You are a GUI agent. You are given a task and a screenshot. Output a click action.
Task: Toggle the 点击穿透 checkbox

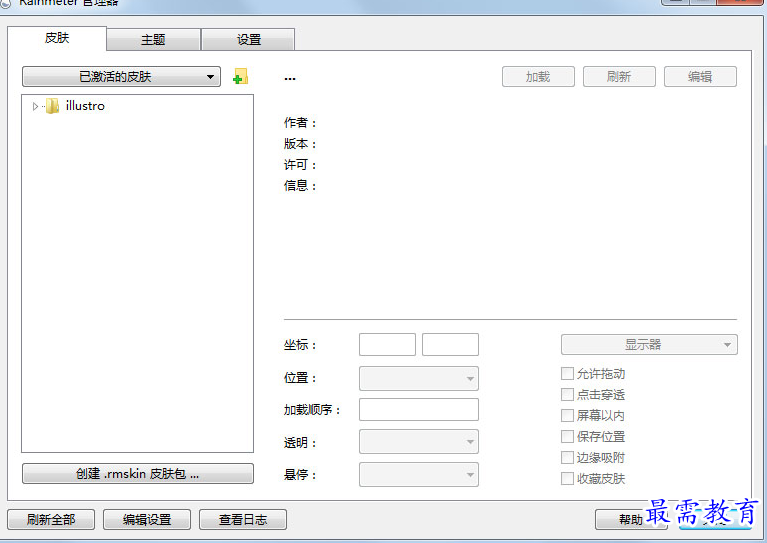pyautogui.click(x=567, y=395)
